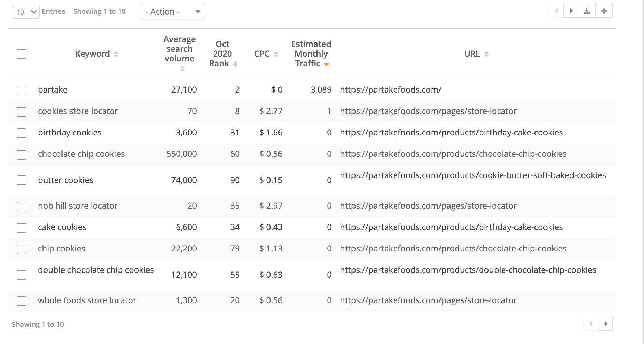Click the bottom next page arrow
Viewport: 644px width, 344px height.
605,324
